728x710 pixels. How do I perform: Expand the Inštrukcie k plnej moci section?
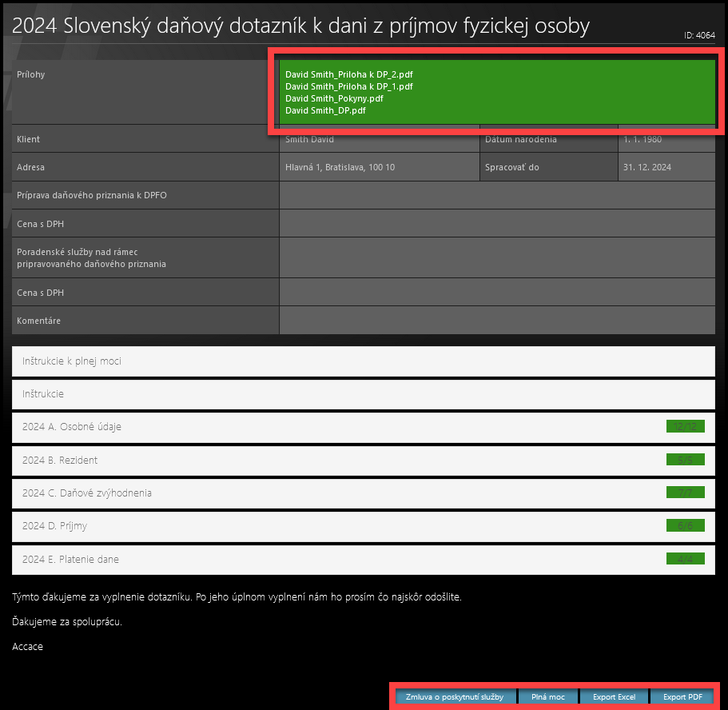pos(363,361)
